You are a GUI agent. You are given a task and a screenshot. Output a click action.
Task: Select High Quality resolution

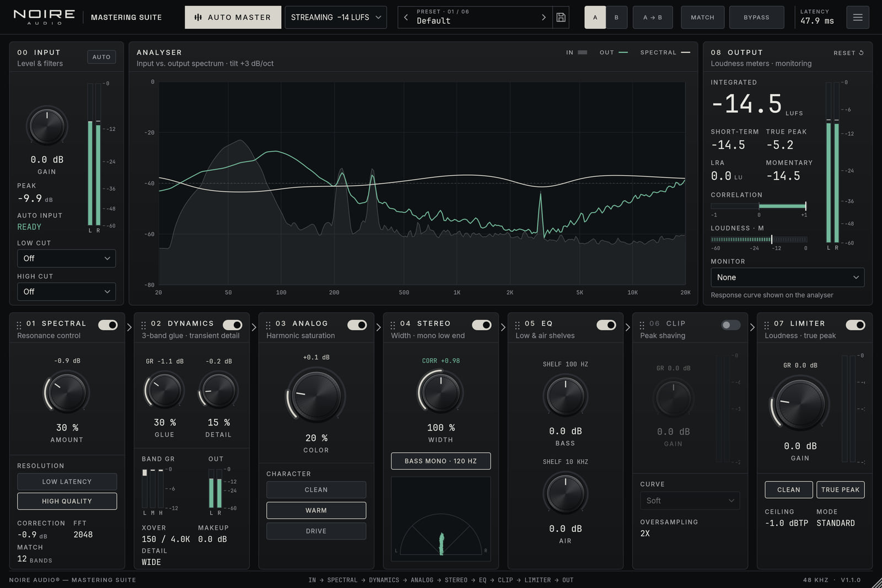[x=67, y=501]
